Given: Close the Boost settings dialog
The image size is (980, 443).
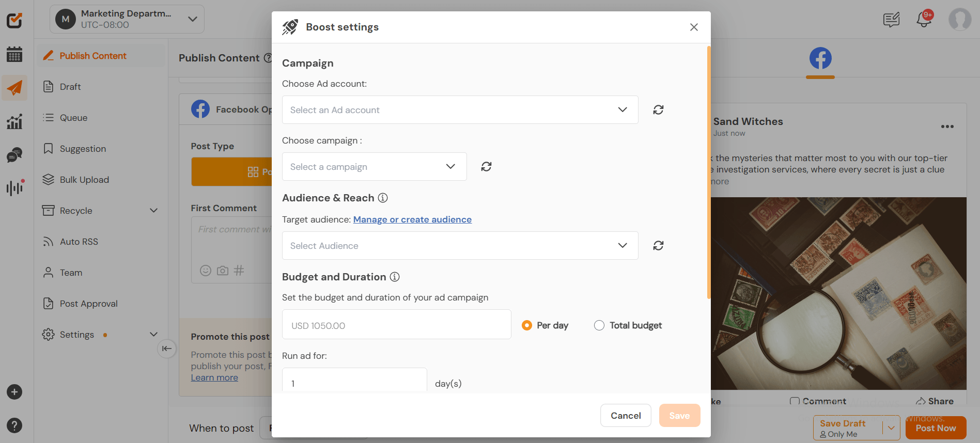Looking at the screenshot, I should point(694,27).
